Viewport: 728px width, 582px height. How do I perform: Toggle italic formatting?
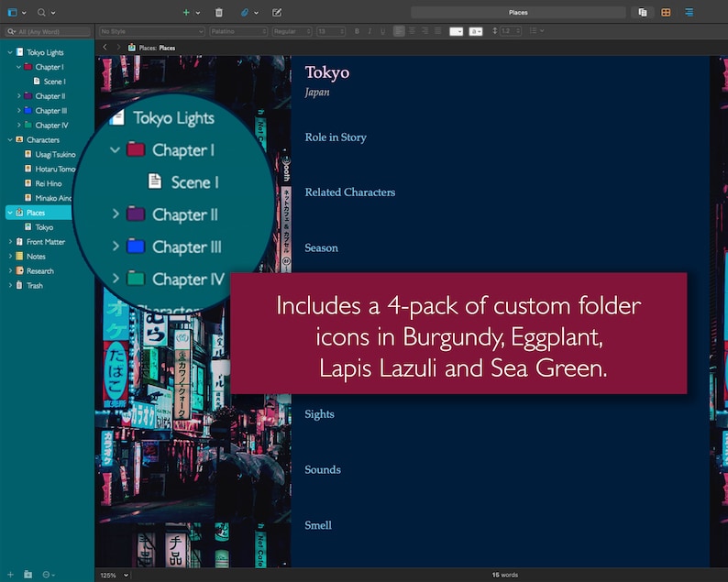[370, 31]
